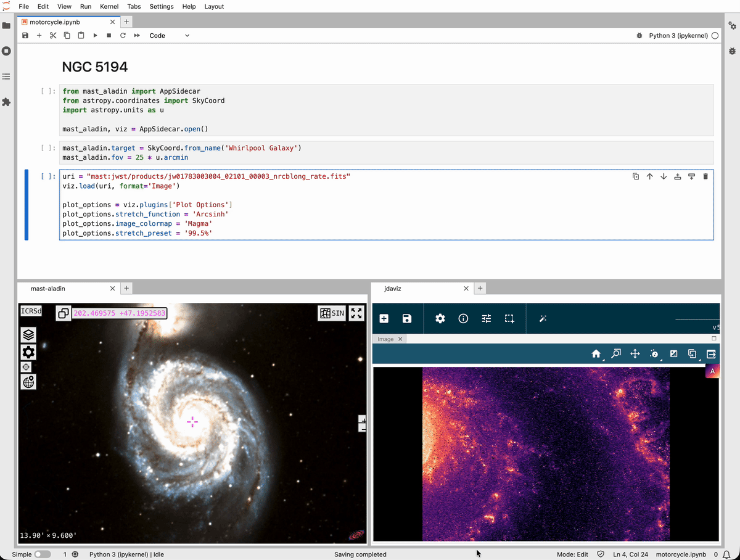Open Aladin settings gear
740x560 pixels.
[28, 352]
